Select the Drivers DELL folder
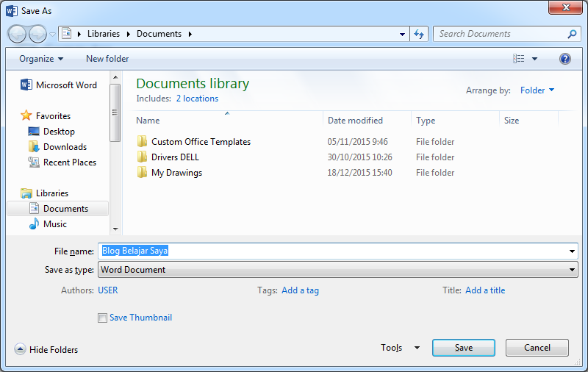Viewport: 588px width, 372px height. pos(175,157)
